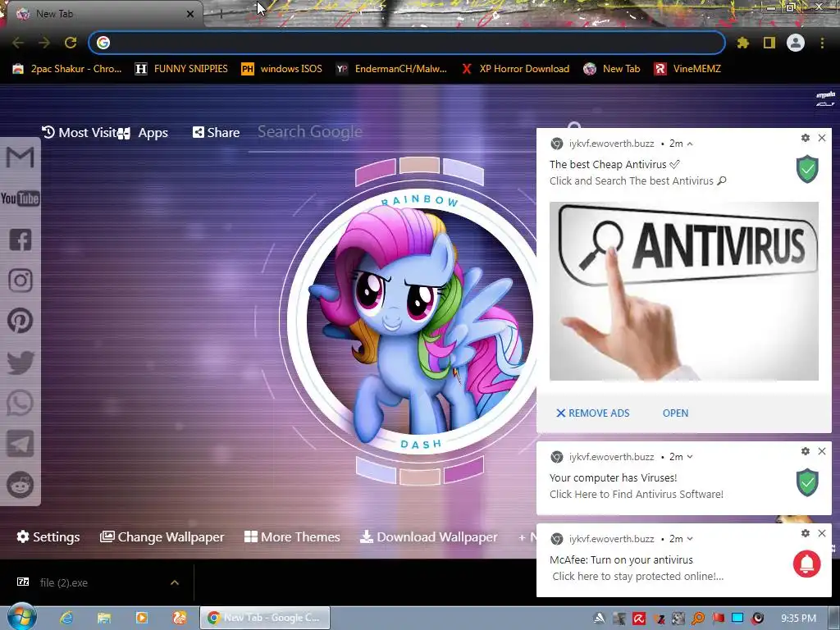Open the Windows Start menu
This screenshot has height=630, width=840.
point(21,617)
